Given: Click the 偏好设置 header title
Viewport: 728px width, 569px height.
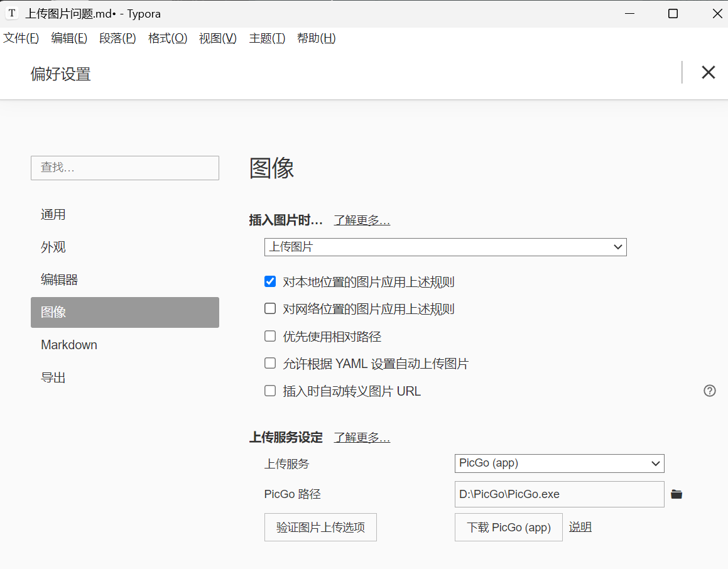Looking at the screenshot, I should tap(61, 73).
